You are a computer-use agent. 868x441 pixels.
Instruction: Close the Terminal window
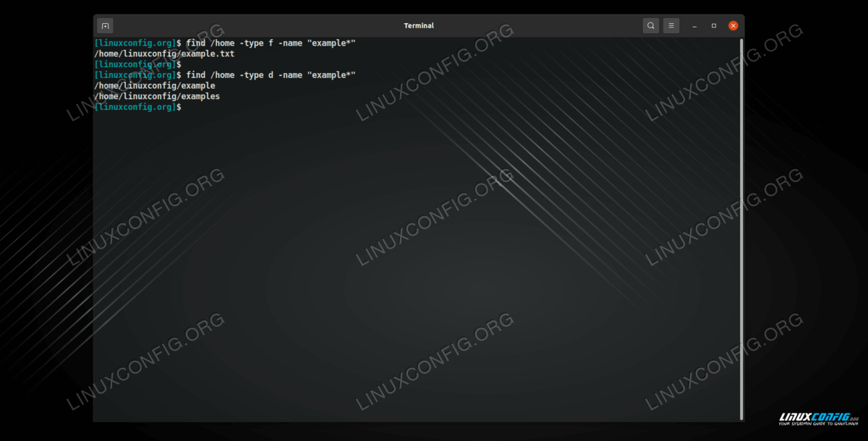tap(733, 25)
